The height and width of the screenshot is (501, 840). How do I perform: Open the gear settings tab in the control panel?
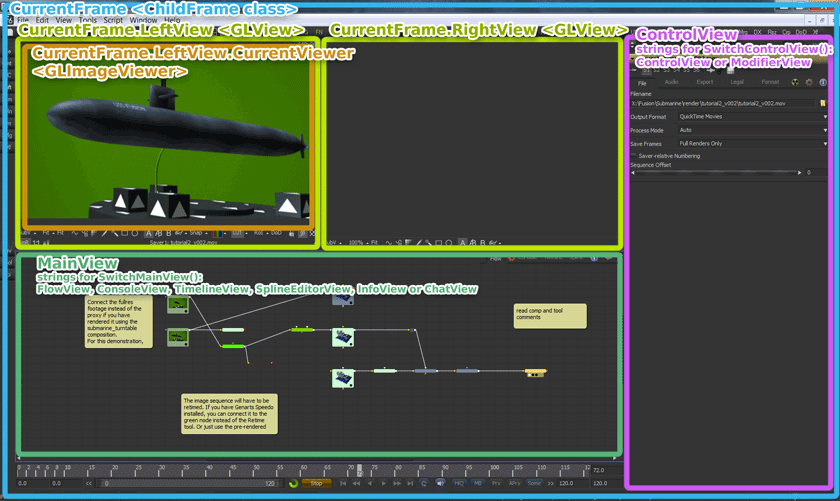(x=809, y=82)
